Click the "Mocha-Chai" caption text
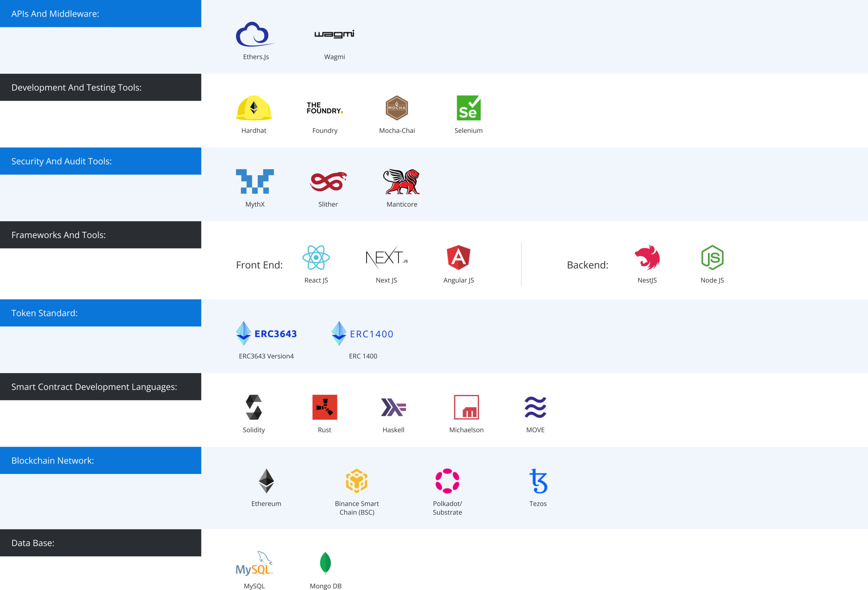 click(397, 130)
